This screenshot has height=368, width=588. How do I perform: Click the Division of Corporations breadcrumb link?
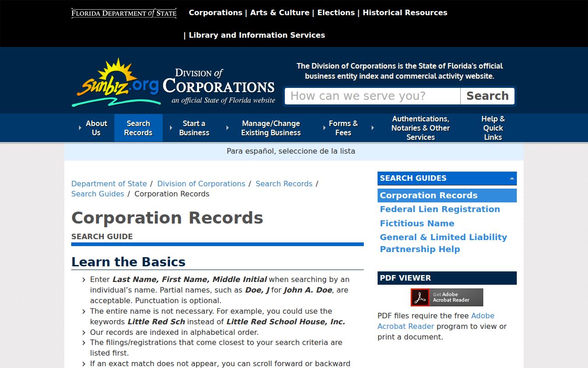(201, 184)
